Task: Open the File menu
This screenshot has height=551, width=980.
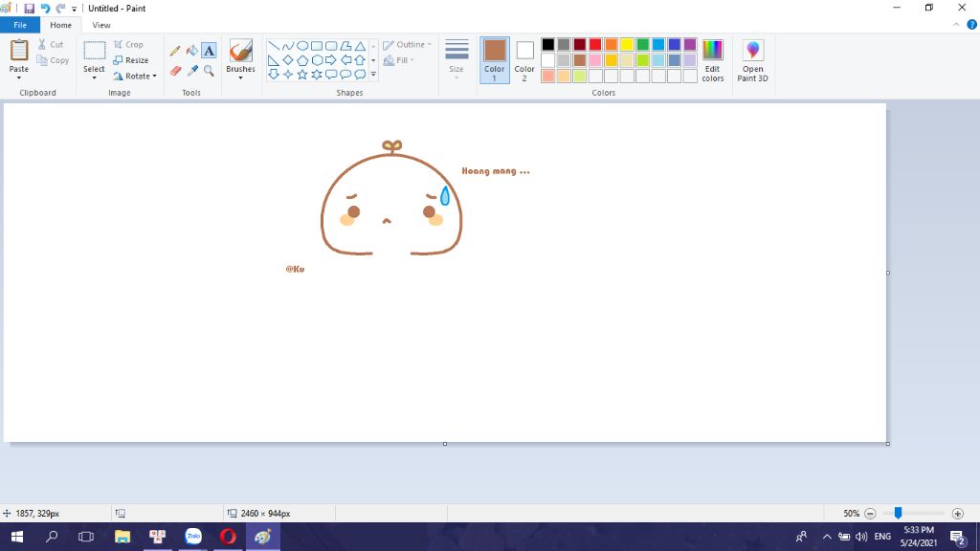Action: point(20,25)
